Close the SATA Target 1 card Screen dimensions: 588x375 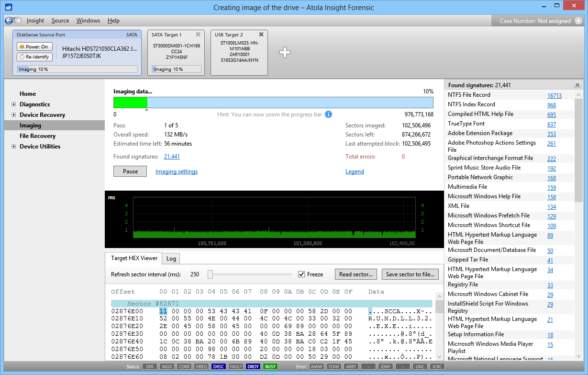198,34
